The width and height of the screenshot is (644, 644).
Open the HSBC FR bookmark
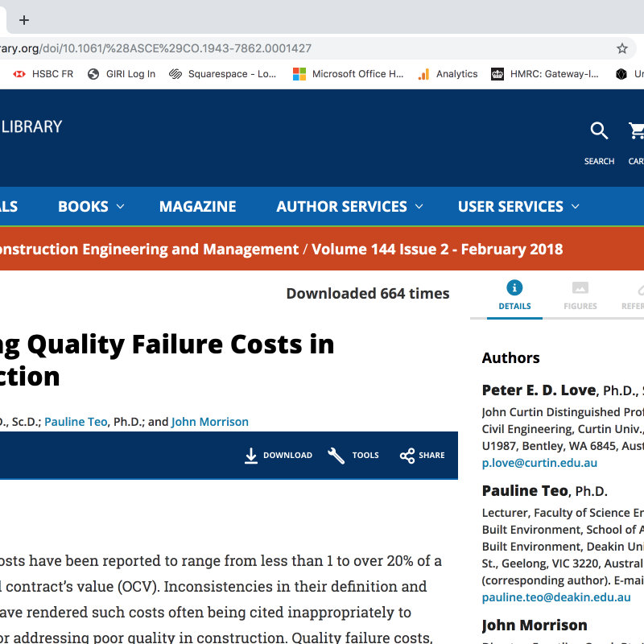pyautogui.click(x=43, y=74)
